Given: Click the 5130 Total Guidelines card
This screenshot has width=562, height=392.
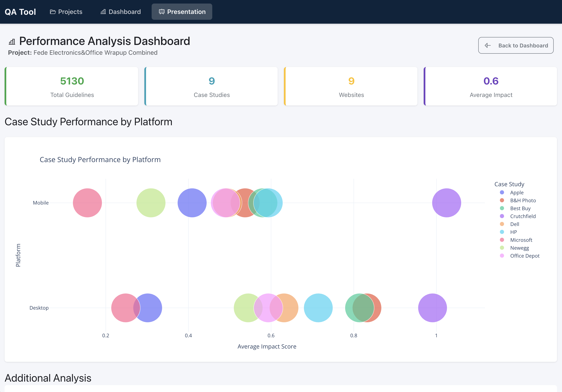Looking at the screenshot, I should (x=71, y=86).
